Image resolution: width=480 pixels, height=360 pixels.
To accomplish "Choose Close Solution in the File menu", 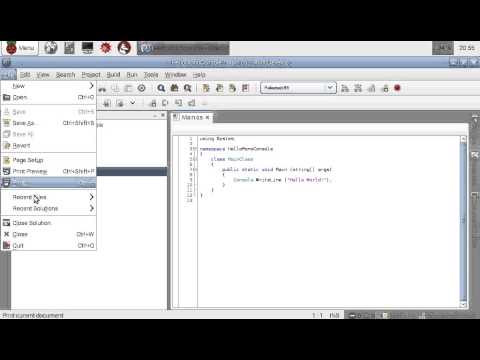I will point(49,223).
